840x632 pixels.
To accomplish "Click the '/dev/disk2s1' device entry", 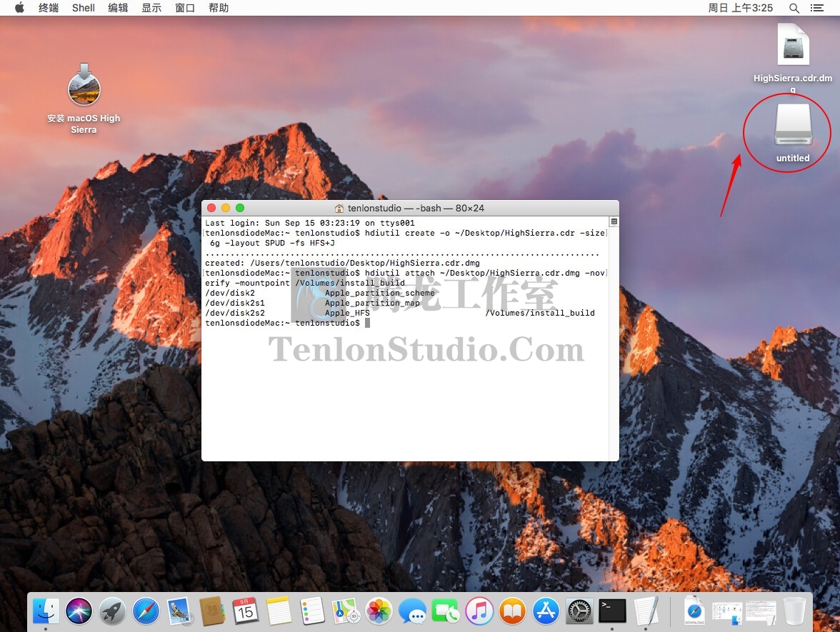I will click(234, 303).
